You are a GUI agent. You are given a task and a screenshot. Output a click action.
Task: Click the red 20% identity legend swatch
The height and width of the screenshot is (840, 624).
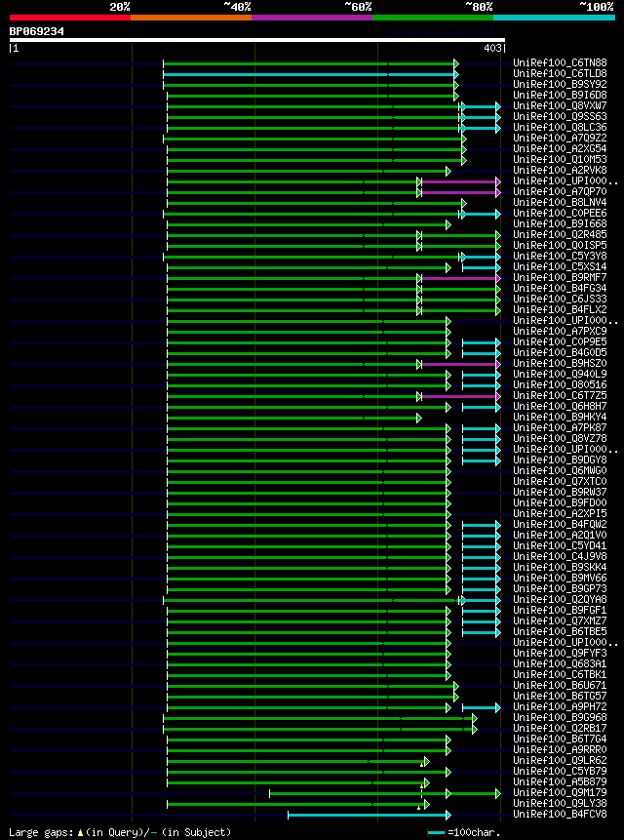click(70, 18)
